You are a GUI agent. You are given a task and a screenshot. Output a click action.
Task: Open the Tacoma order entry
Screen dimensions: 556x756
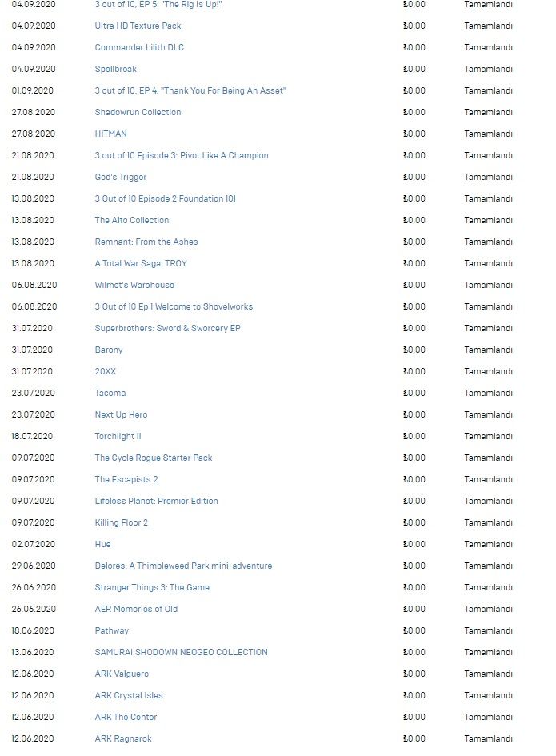tap(110, 393)
